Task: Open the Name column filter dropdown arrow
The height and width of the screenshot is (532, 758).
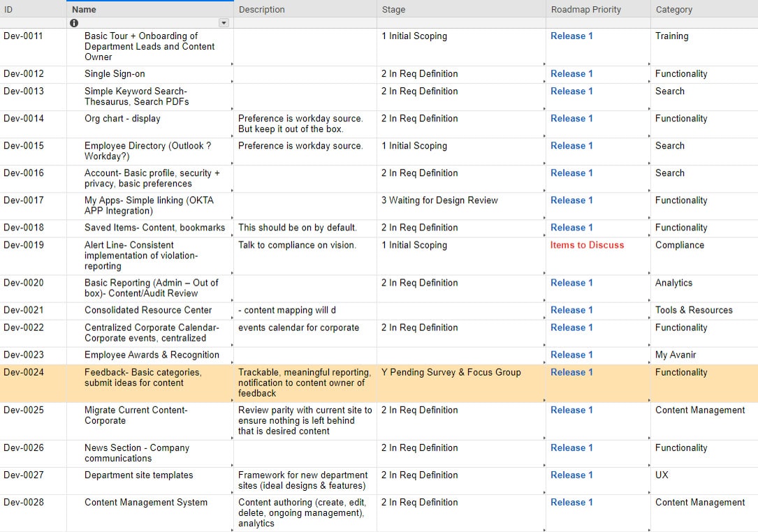Action: (224, 23)
